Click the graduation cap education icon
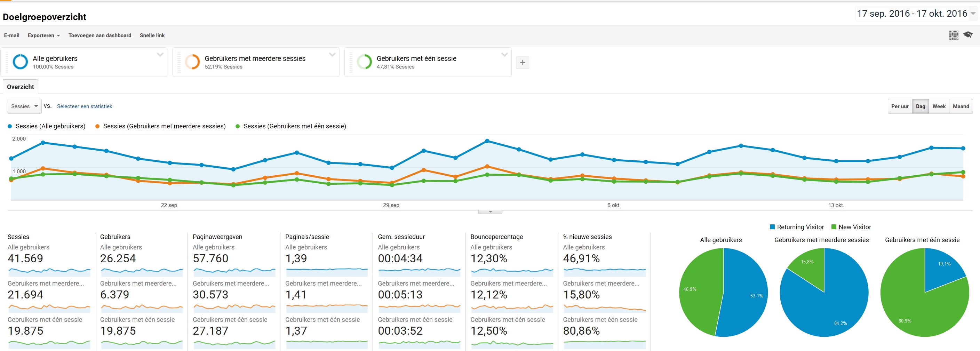Screen dimensions: 980x351 [x=967, y=35]
